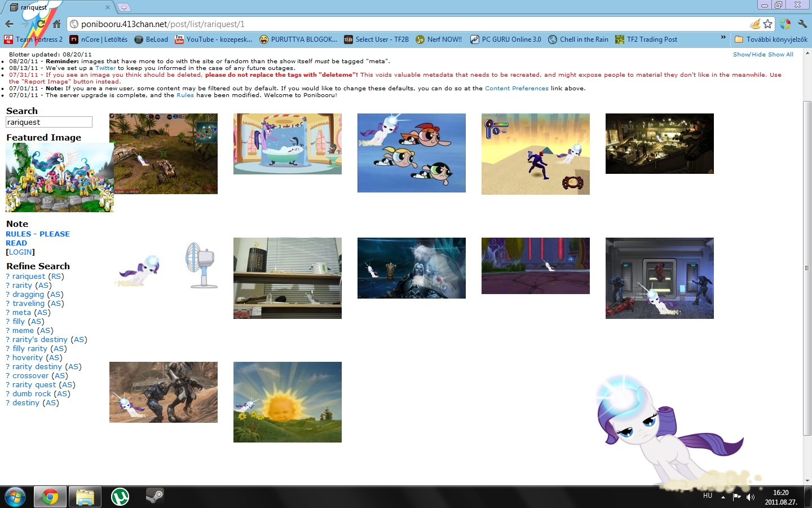Open the bathtub scene thumbnail
This screenshot has height=508, width=812.
pyautogui.click(x=288, y=144)
